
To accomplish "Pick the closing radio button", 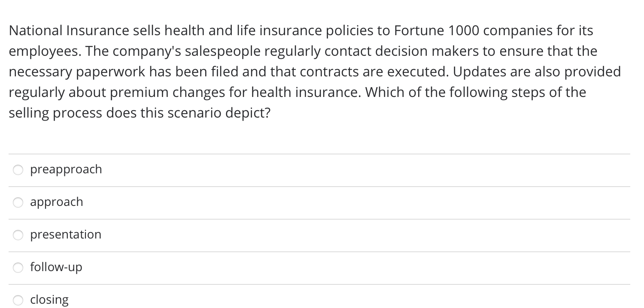I will (18, 301).
